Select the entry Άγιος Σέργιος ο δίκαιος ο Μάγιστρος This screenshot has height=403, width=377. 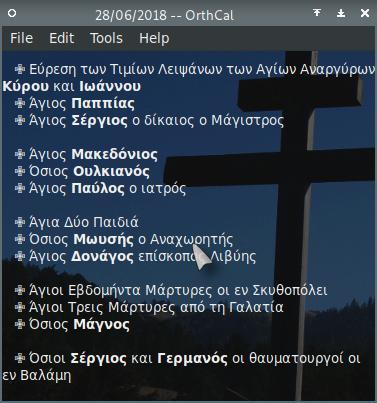[157, 120]
